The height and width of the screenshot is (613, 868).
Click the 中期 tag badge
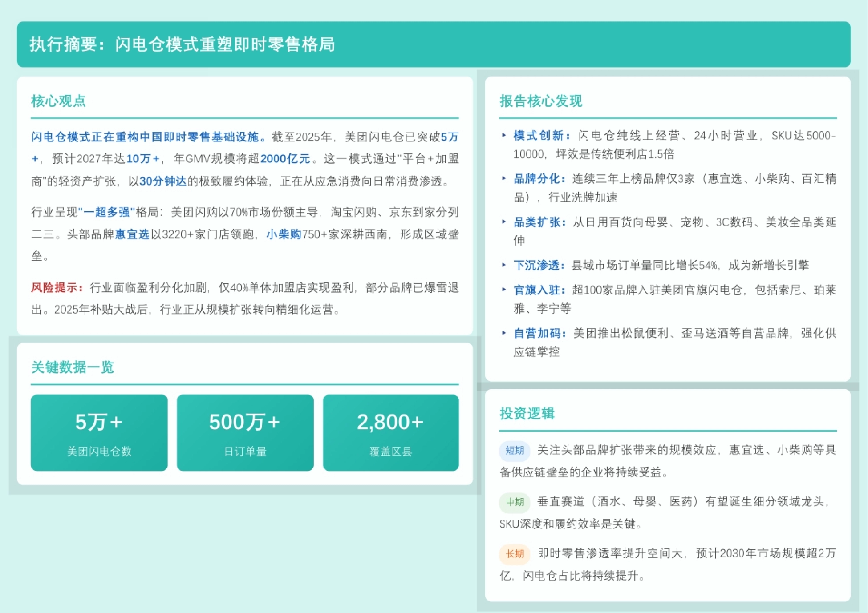(515, 502)
